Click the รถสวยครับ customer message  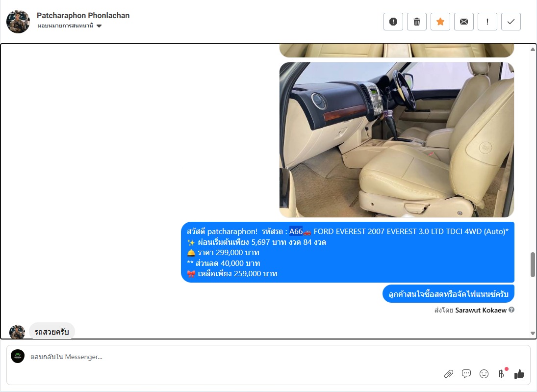point(51,331)
